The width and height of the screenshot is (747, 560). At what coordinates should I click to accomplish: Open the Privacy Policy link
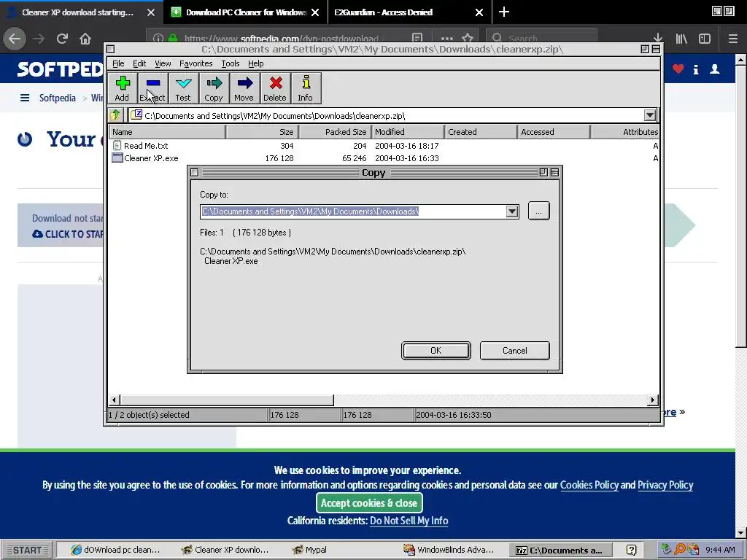coord(665,485)
